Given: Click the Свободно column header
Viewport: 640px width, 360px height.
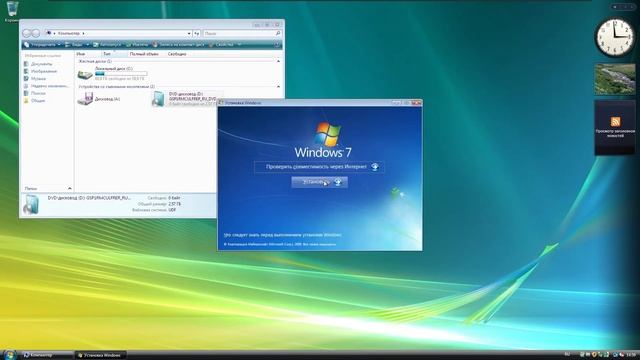Looking at the screenshot, I should click(177, 54).
